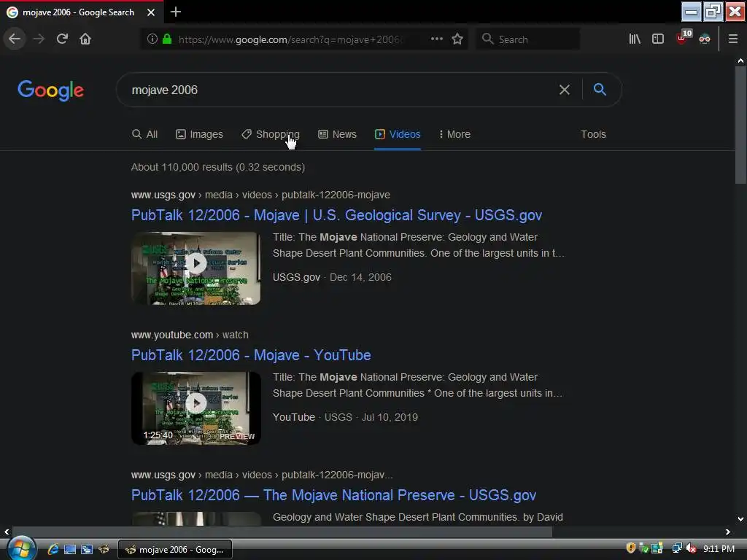Open the page actions three-dot menu
The height and width of the screenshot is (560, 747).
[x=437, y=39]
